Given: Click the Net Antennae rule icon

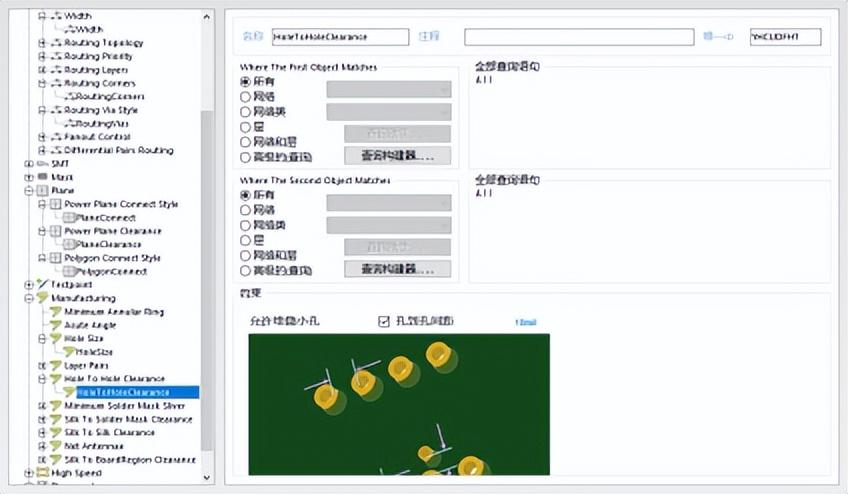Looking at the screenshot, I should (56, 446).
